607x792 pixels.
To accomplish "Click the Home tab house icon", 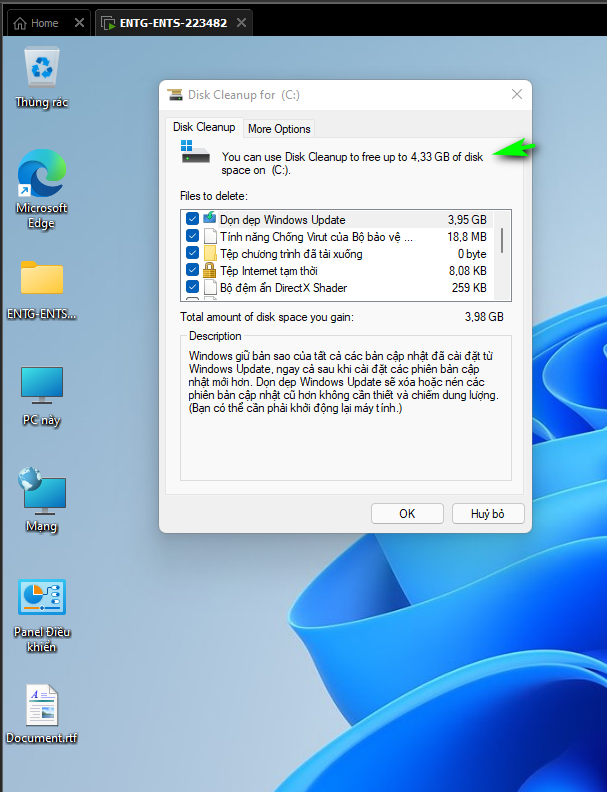I will coord(20,23).
